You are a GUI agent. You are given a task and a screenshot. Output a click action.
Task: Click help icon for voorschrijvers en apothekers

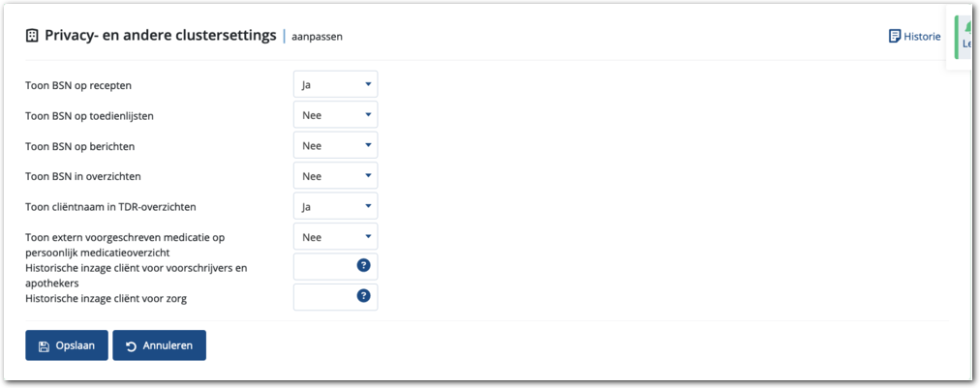pyautogui.click(x=363, y=265)
